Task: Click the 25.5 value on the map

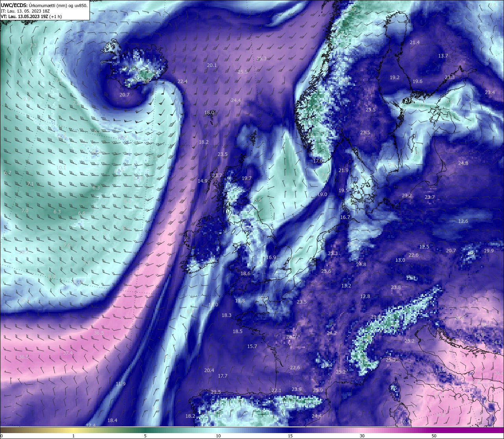Action: pos(243,72)
